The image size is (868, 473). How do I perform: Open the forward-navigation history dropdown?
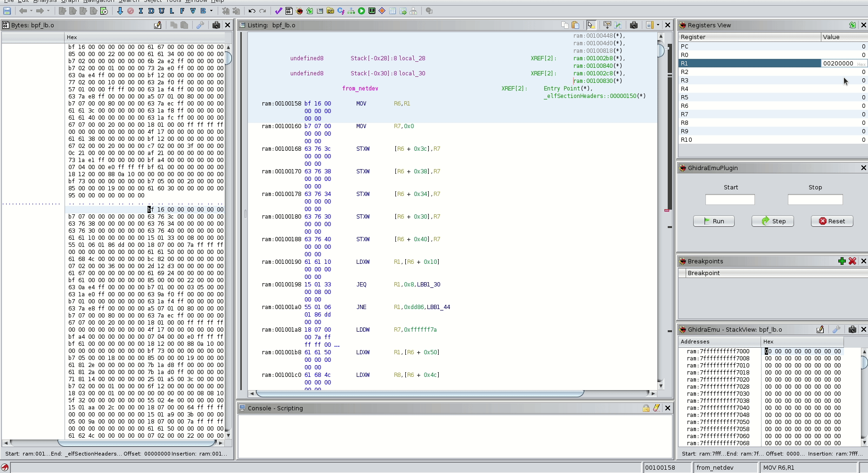click(48, 11)
